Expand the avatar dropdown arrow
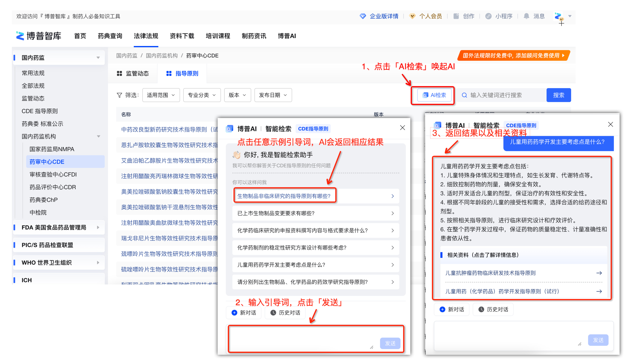 coord(570,16)
